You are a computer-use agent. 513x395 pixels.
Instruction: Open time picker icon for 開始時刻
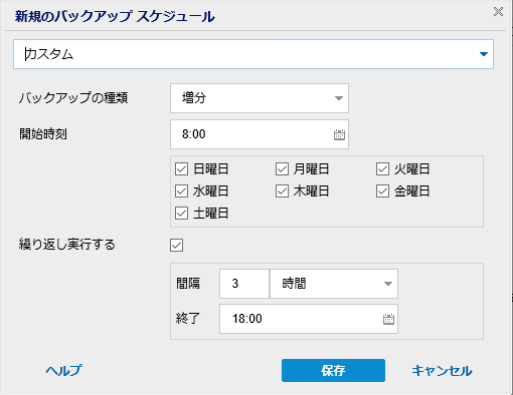(339, 134)
